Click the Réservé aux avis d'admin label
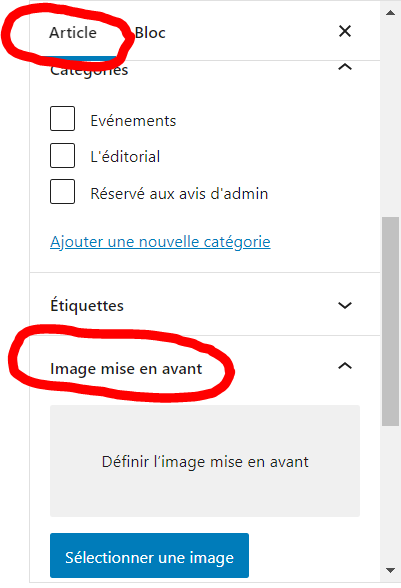This screenshot has width=401, height=588. pyautogui.click(x=179, y=194)
